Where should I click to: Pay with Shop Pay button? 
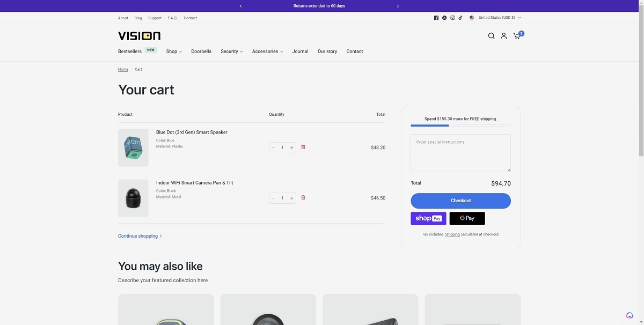[x=428, y=218]
